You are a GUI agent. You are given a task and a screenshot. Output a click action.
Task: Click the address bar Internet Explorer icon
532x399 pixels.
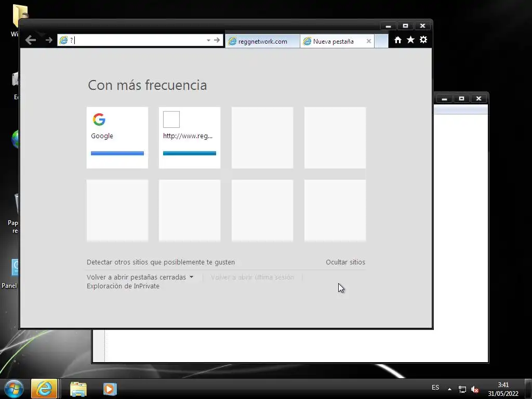click(63, 41)
